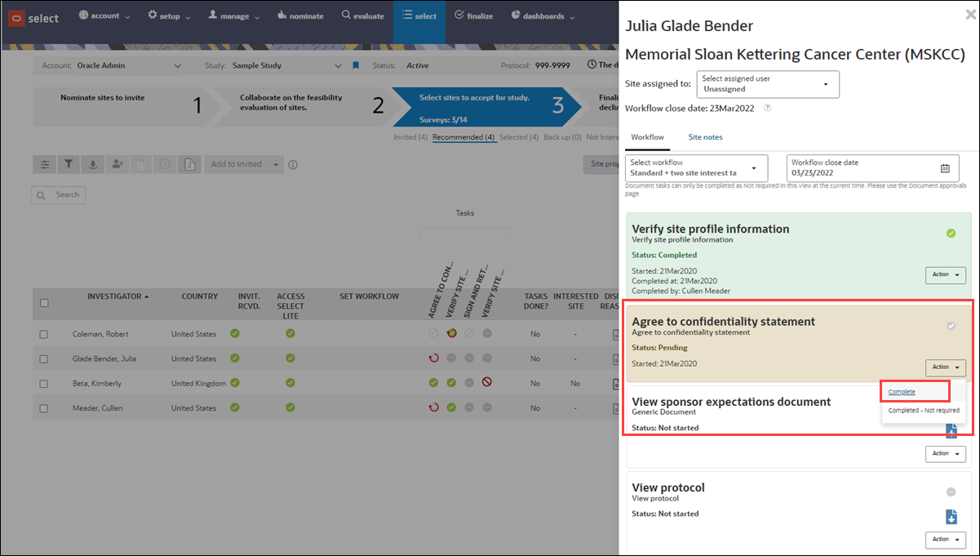The image size is (980, 556).
Task: Go to the evaluate section
Action: (362, 16)
